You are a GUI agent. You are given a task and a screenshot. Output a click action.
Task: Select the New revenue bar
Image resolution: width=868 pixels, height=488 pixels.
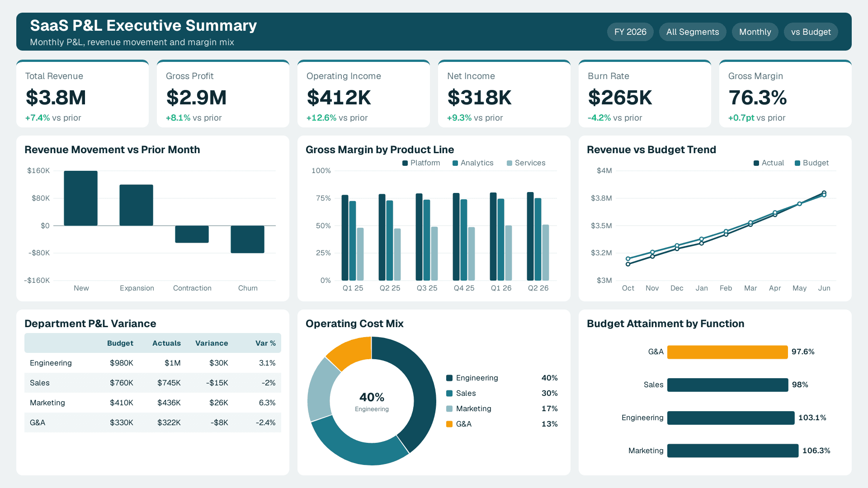81,198
